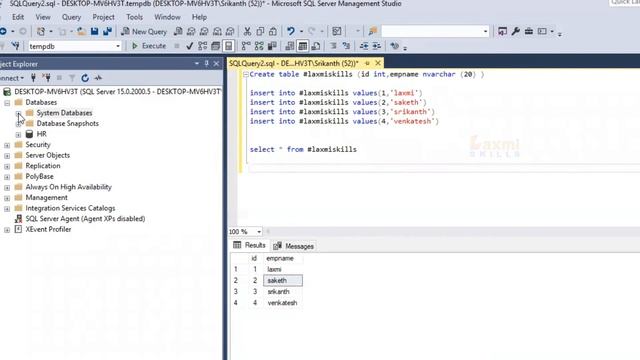Toggle the Results to Grid icon
This screenshot has width=640, height=360.
pyautogui.click(x=302, y=46)
